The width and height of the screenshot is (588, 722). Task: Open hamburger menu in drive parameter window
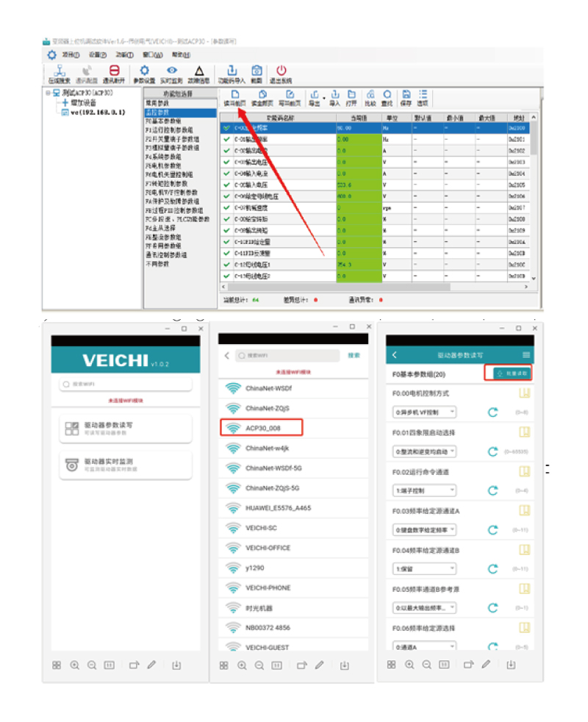tap(526, 355)
